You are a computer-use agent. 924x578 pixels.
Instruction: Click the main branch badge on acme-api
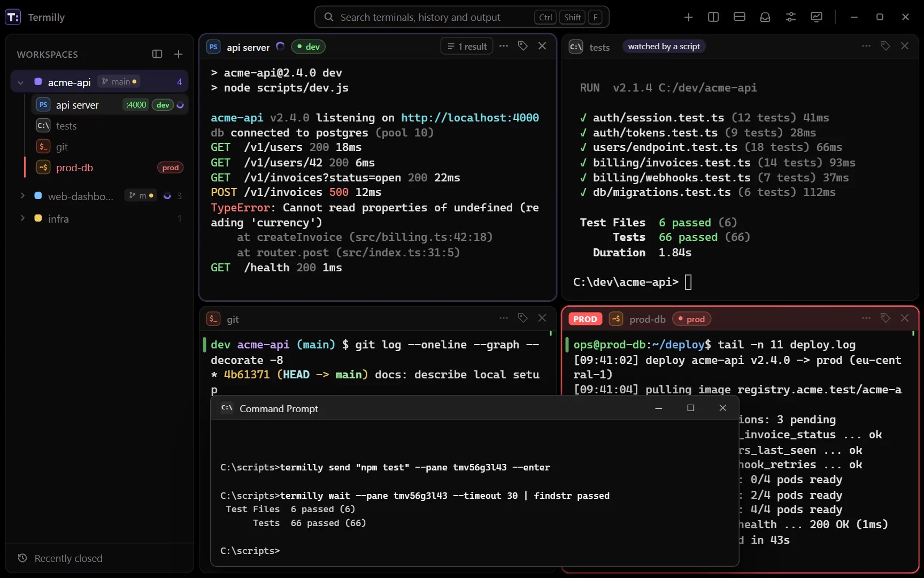tap(119, 81)
